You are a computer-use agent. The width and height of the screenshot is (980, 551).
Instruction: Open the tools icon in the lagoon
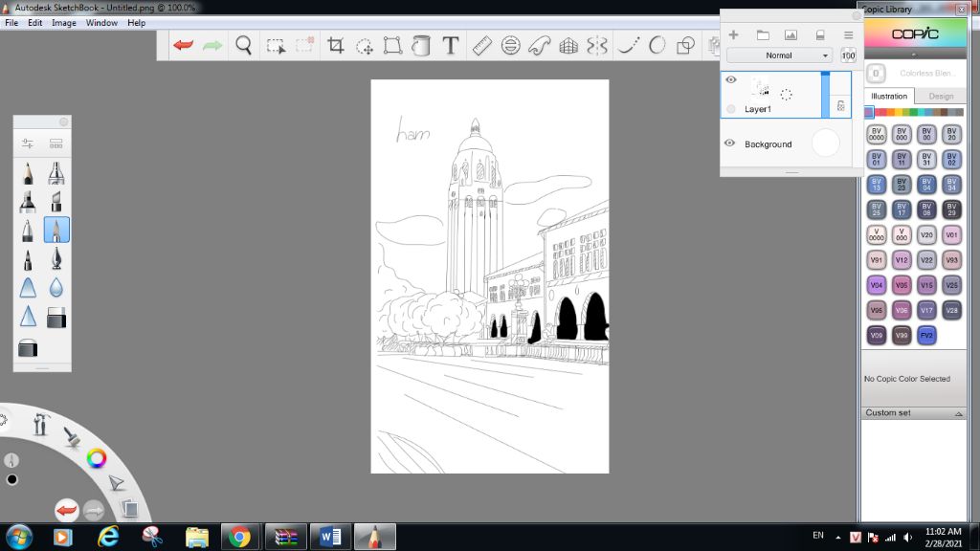pyautogui.click(x=41, y=424)
